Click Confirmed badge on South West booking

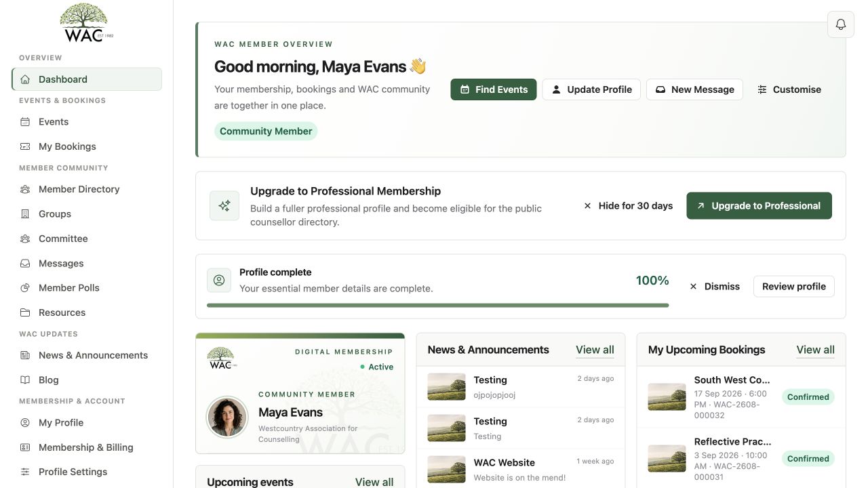tap(808, 397)
